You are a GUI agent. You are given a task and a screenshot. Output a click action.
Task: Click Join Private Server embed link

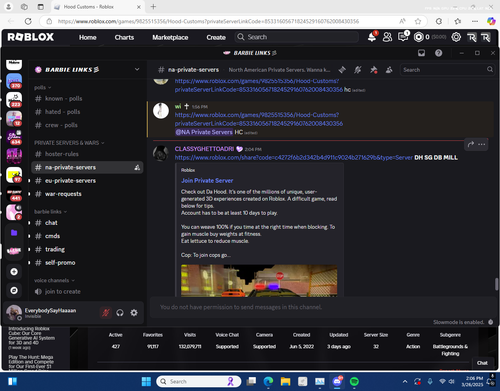[207, 181]
